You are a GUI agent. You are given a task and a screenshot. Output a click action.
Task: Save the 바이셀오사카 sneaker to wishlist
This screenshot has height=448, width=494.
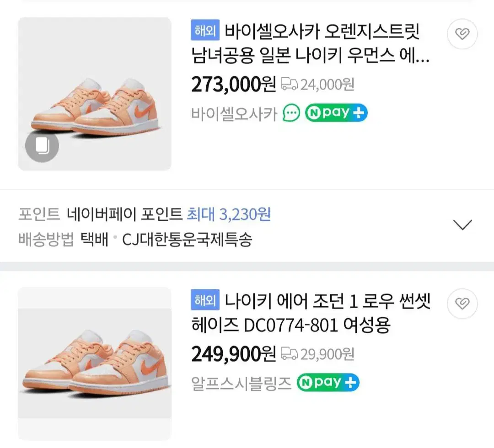click(462, 34)
